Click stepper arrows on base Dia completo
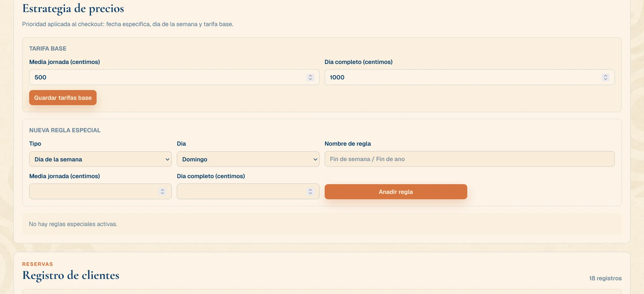This screenshot has width=644, height=294. point(605,77)
